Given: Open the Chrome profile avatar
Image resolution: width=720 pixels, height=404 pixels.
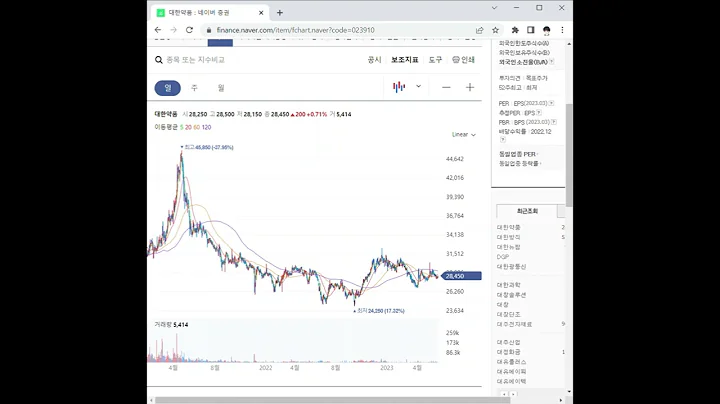Looking at the screenshot, I should (x=546, y=30).
